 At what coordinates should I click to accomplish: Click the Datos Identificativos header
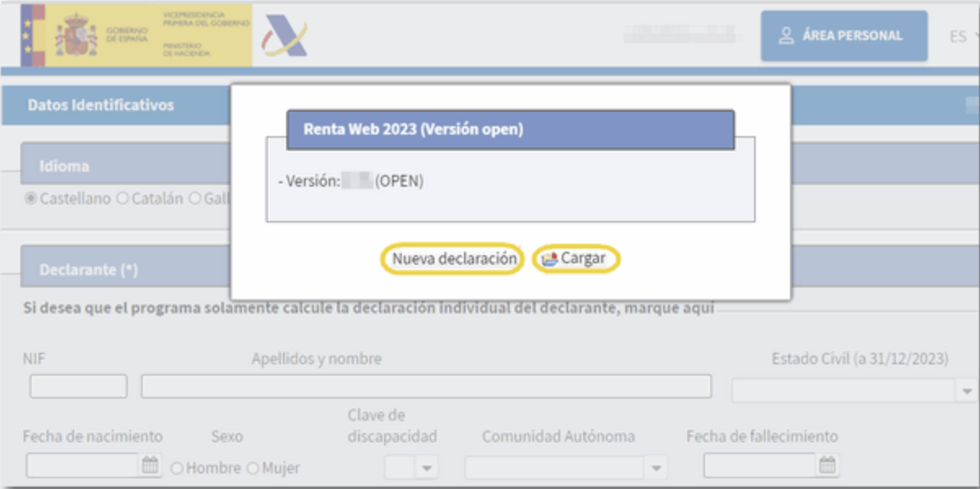(x=101, y=105)
